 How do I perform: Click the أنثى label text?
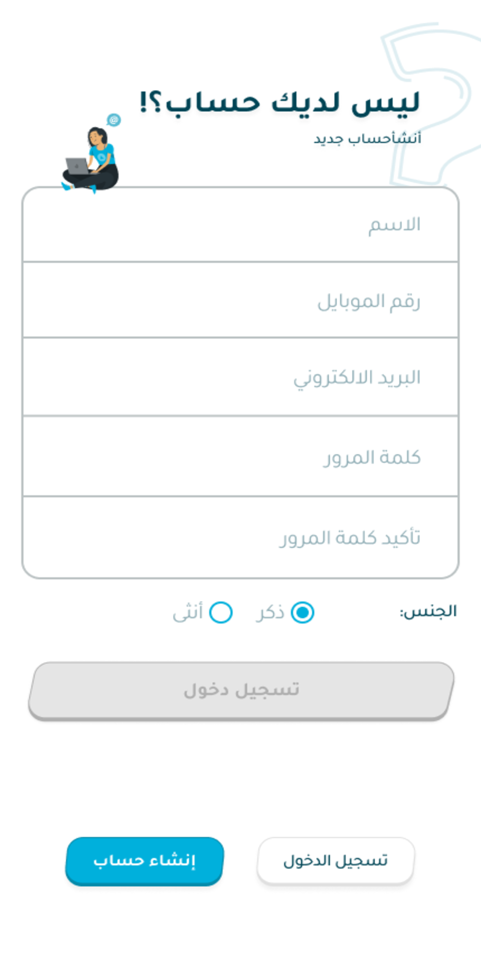pyautogui.click(x=188, y=612)
